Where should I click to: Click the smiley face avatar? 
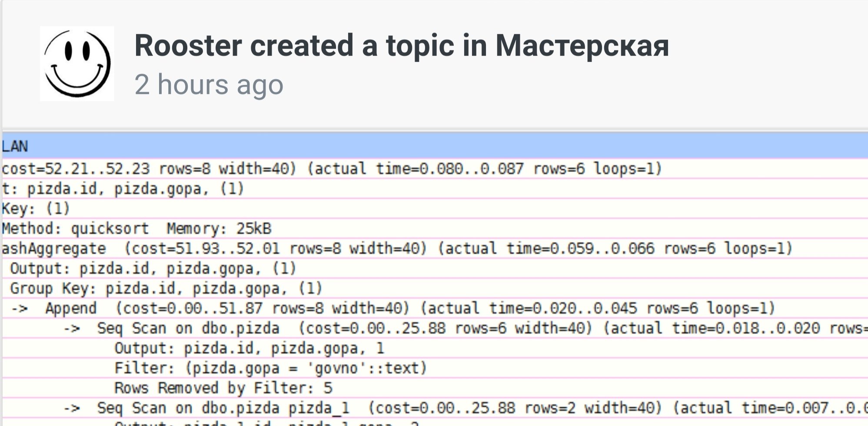pos(77,64)
